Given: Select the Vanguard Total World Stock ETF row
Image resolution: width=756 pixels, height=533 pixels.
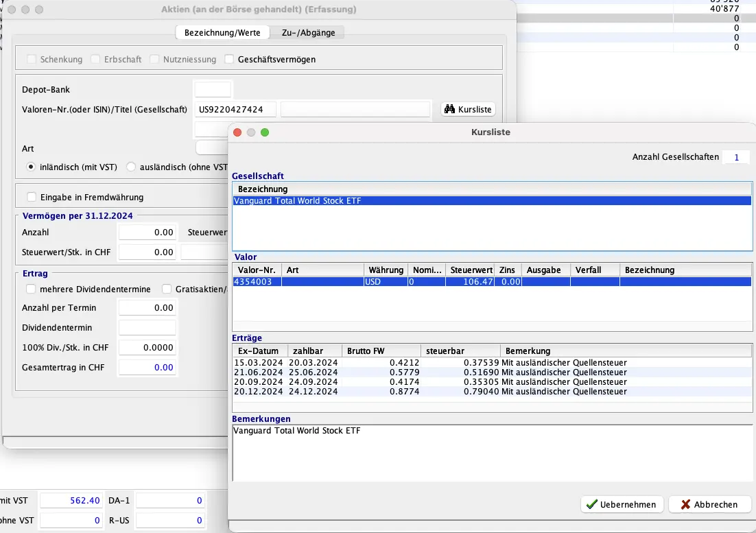Looking at the screenshot, I should (491, 201).
